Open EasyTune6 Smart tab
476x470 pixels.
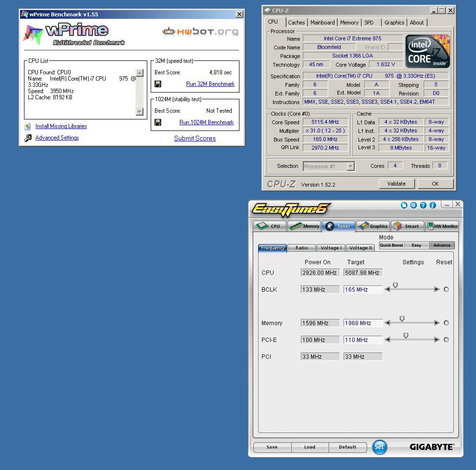[x=408, y=226]
